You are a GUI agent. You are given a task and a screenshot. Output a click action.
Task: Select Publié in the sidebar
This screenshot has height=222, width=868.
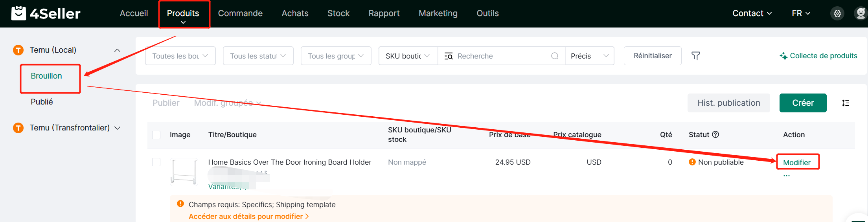[42, 102]
